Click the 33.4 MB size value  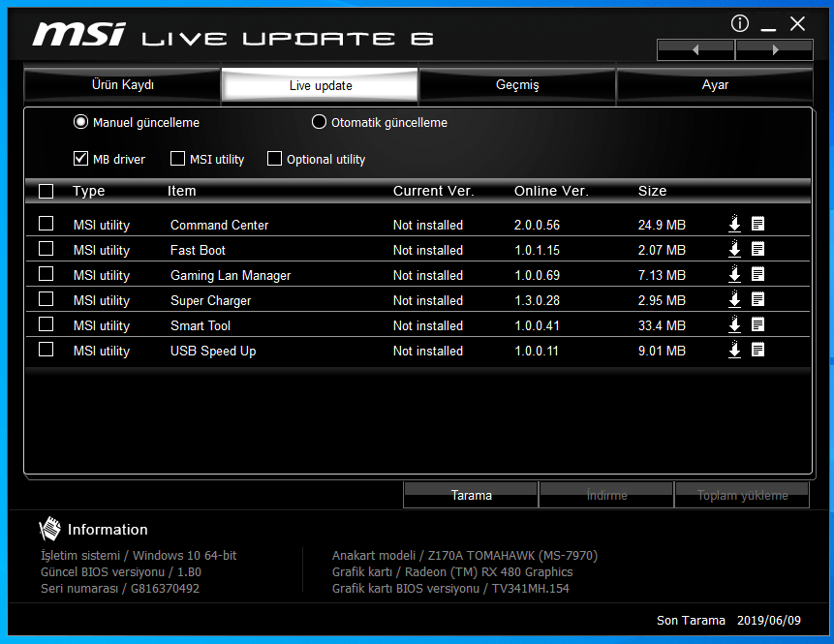[662, 325]
